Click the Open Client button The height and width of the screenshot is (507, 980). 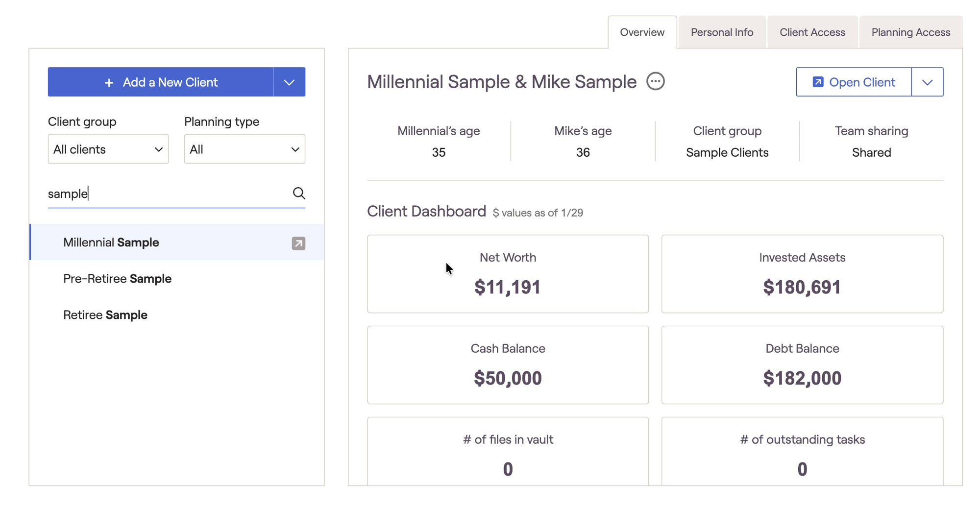pyautogui.click(x=854, y=82)
